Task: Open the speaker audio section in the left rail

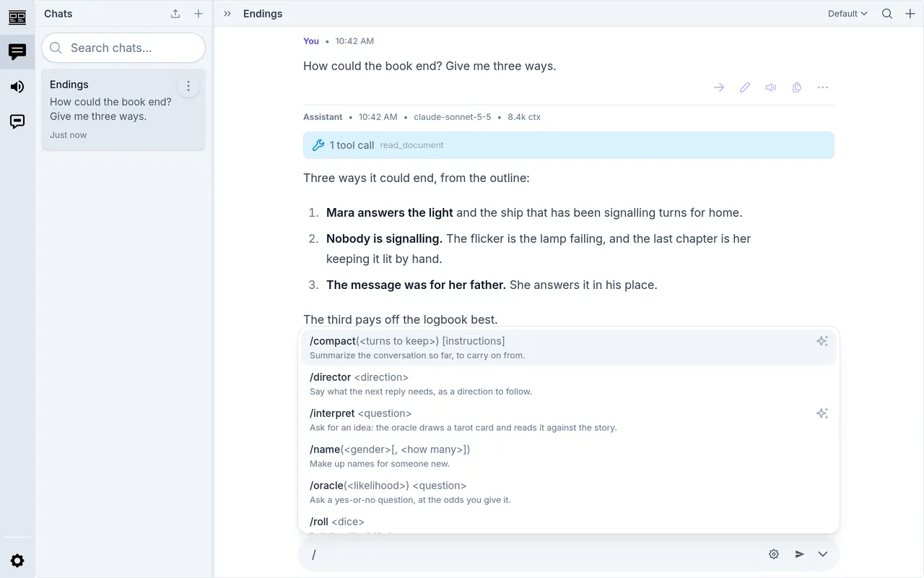Action: click(x=17, y=87)
